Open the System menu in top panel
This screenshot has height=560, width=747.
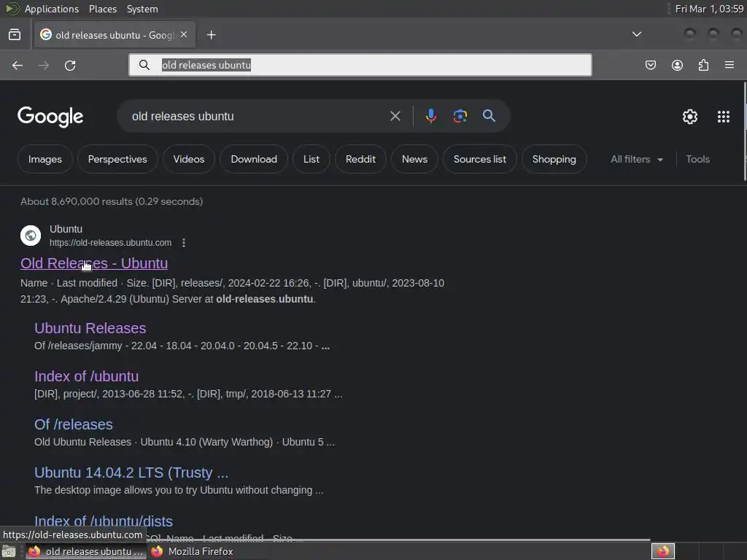tap(142, 9)
